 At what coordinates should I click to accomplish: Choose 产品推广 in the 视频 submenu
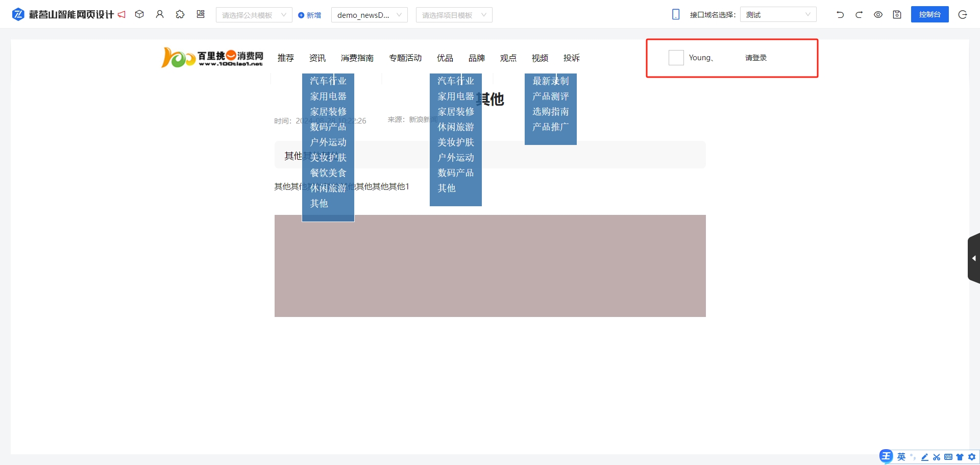pyautogui.click(x=551, y=127)
